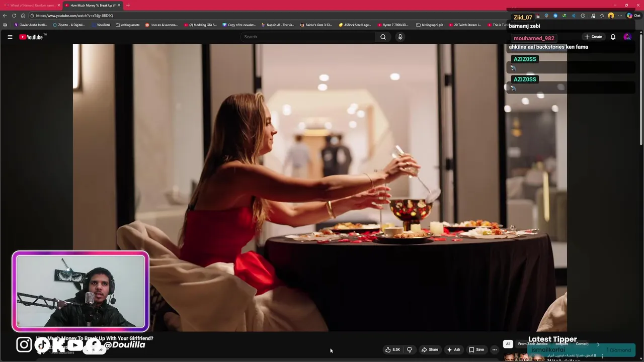Open a new browser tab
Image resolution: width=644 pixels, height=362 pixels.
tap(128, 5)
